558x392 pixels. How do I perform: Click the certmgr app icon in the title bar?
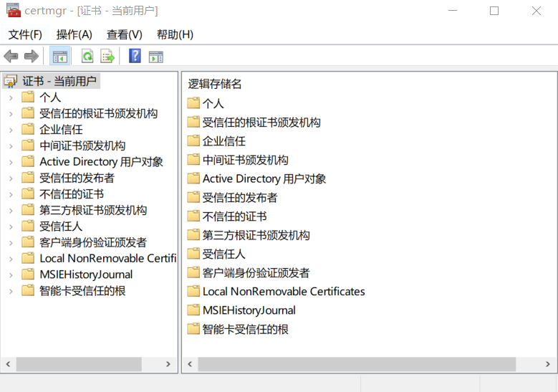[x=14, y=10]
